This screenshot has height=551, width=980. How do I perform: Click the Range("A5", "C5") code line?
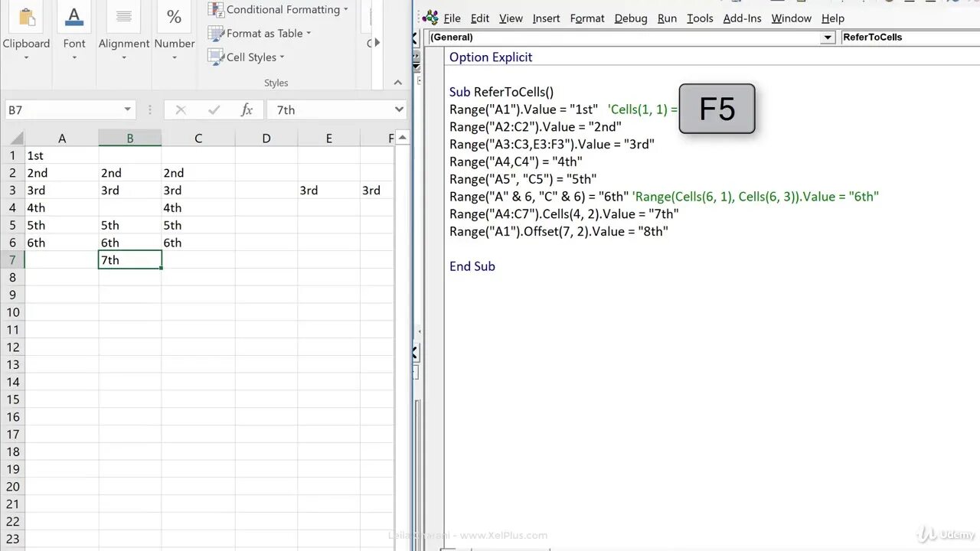(x=522, y=180)
